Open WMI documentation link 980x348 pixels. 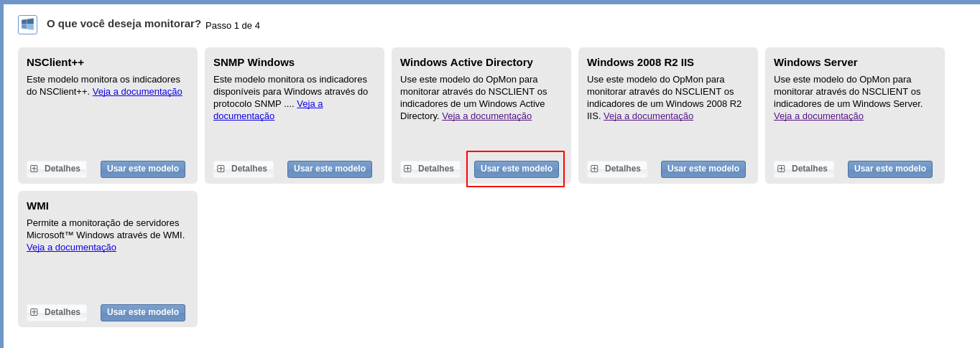[x=71, y=248]
